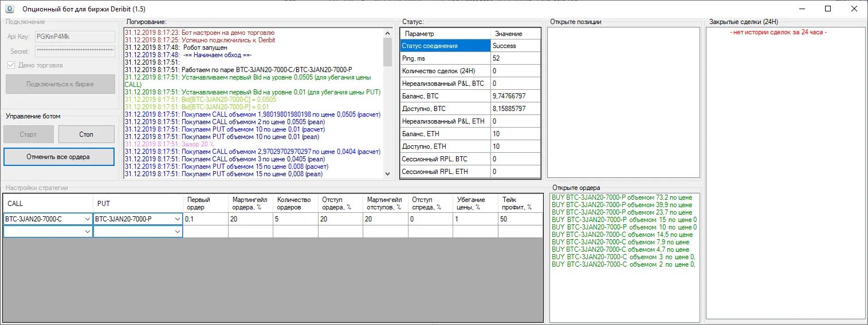Click balance value 9,74766797
The image size is (868, 325).
click(x=515, y=96)
